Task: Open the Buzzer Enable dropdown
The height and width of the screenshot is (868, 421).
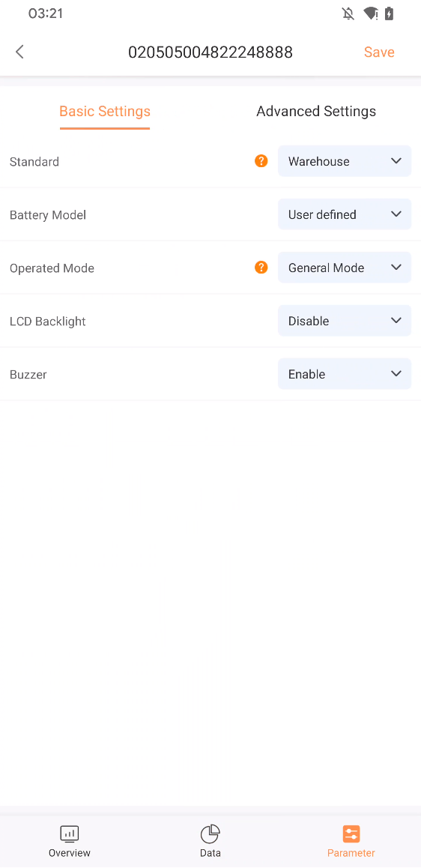Action: click(345, 374)
